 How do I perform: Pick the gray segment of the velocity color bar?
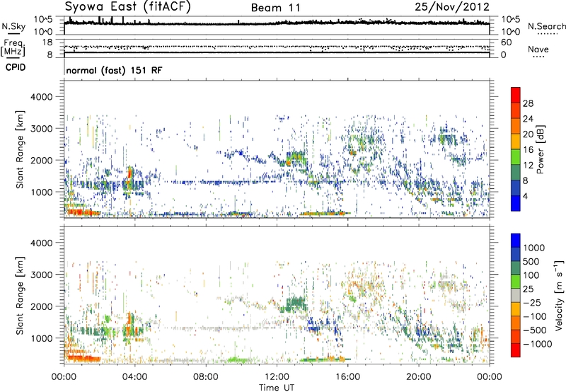tap(516, 296)
